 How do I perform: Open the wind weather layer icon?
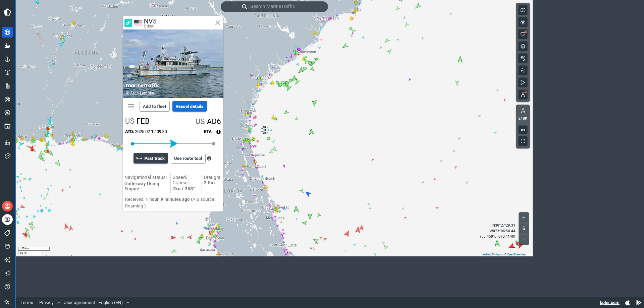(523, 59)
